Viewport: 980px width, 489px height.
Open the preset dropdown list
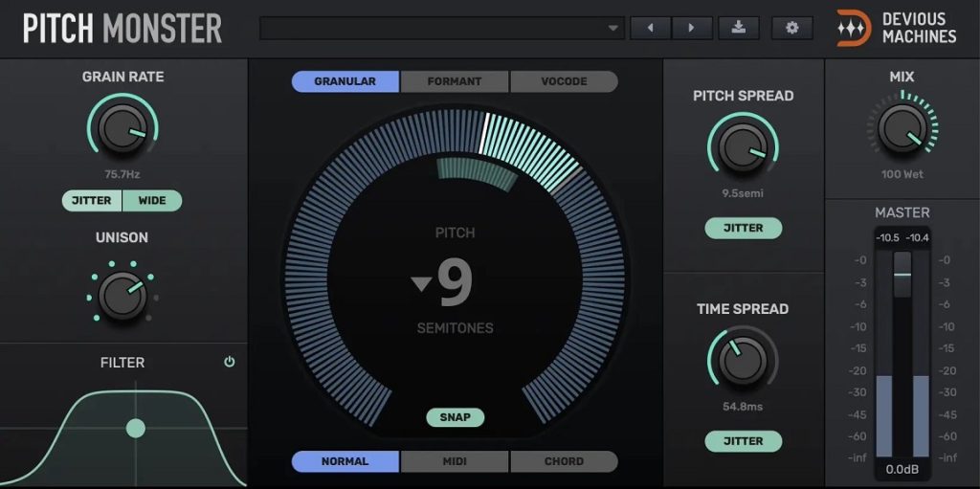[x=614, y=29]
